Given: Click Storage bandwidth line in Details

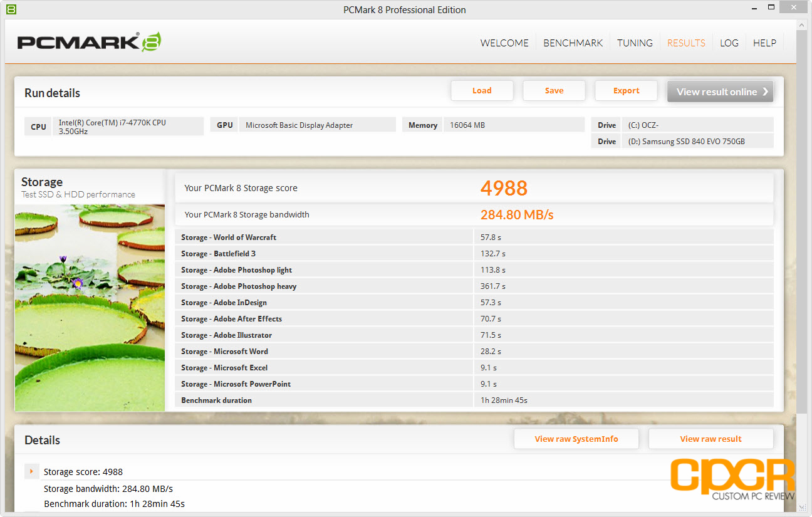Looking at the screenshot, I should [108, 489].
